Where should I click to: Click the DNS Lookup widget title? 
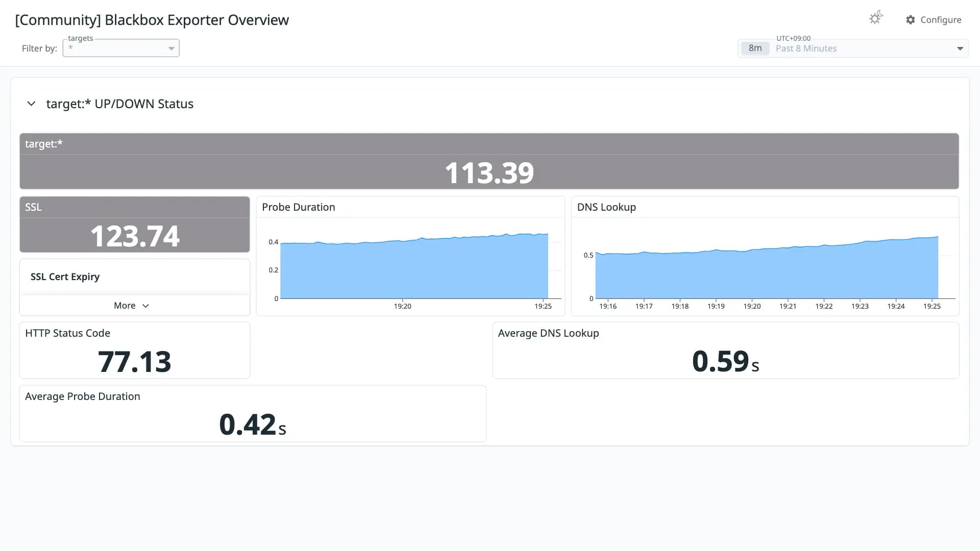coord(606,207)
